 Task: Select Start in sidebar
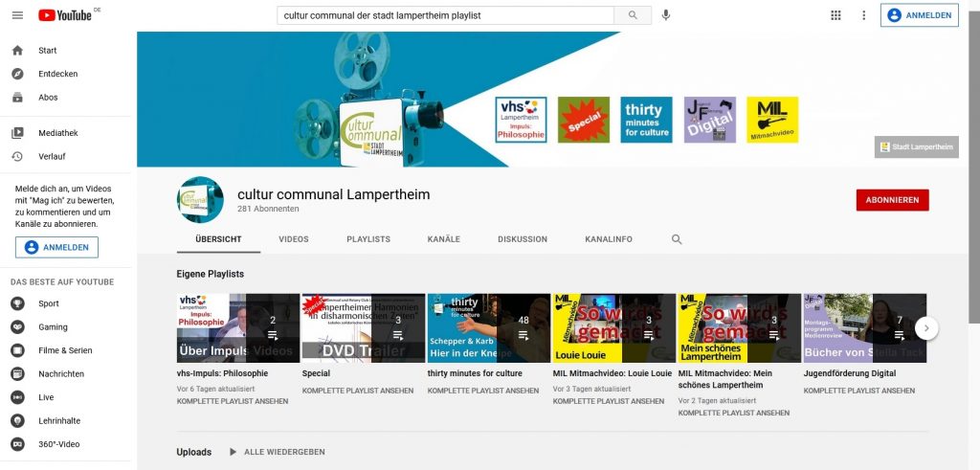pos(68,51)
